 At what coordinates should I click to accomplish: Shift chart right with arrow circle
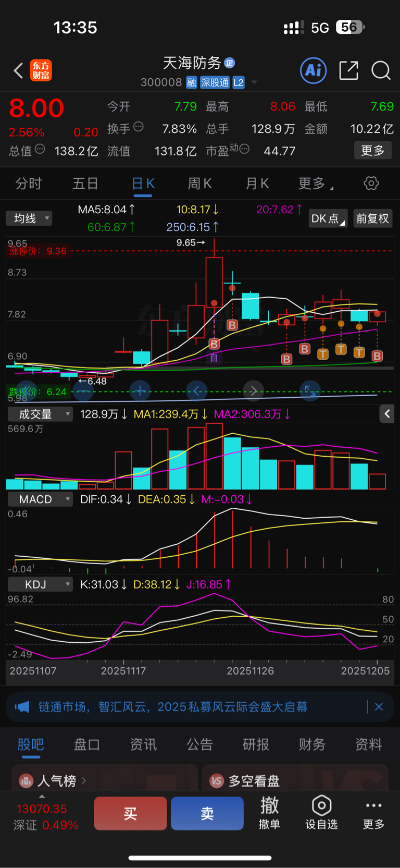[x=254, y=390]
